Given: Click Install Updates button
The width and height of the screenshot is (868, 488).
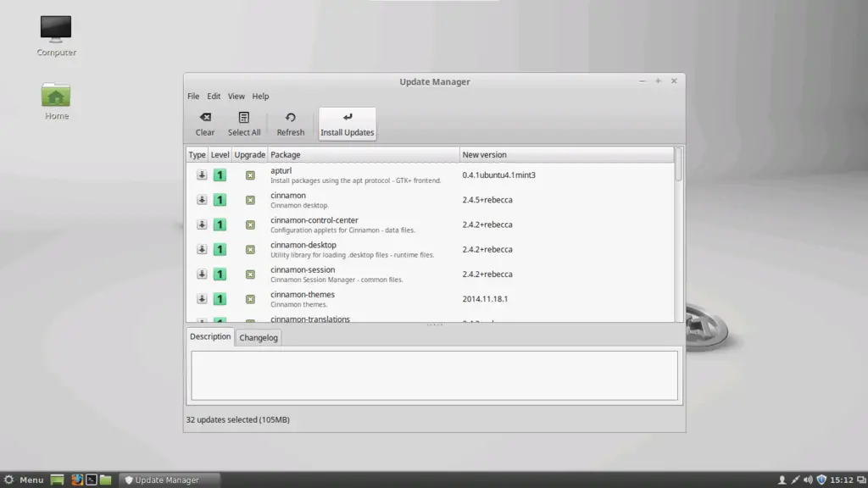Looking at the screenshot, I should point(347,124).
